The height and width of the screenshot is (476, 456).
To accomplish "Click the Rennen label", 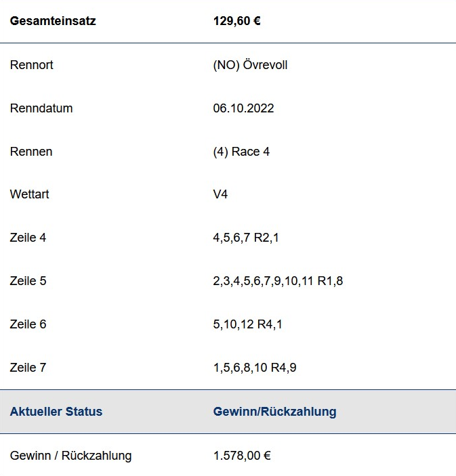I will 31,152.
